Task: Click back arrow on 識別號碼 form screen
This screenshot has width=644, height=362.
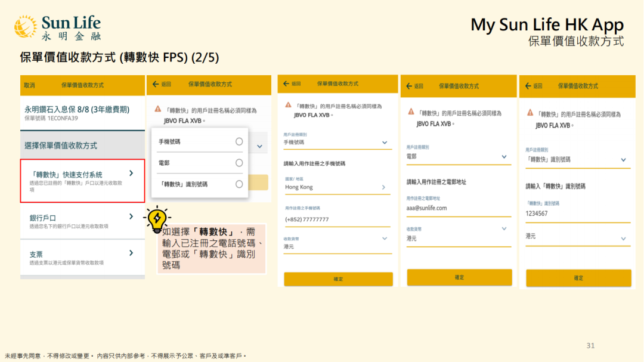Action: tap(528, 86)
